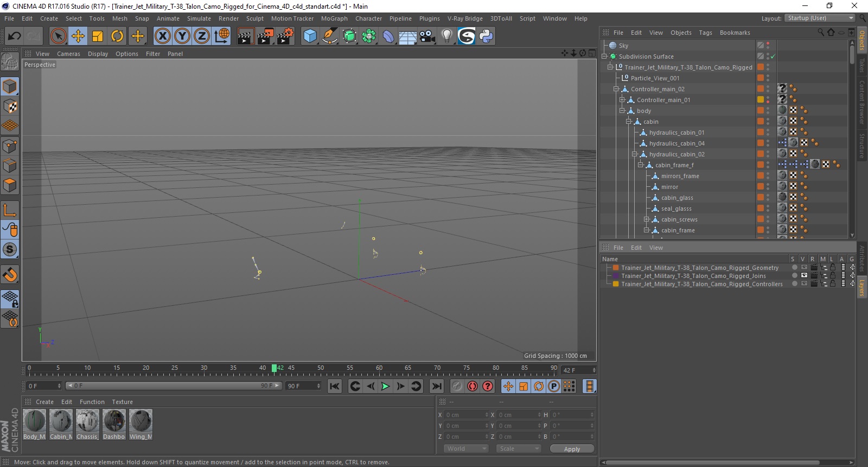868x467 pixels.
Task: Select the Move tool
Action: [78, 36]
